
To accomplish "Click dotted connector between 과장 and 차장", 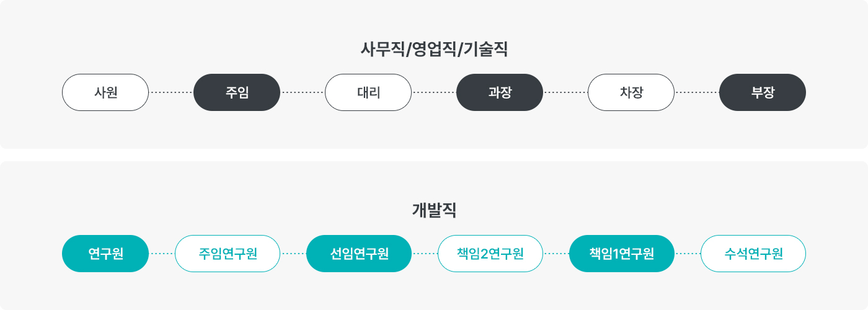I will coord(565,92).
